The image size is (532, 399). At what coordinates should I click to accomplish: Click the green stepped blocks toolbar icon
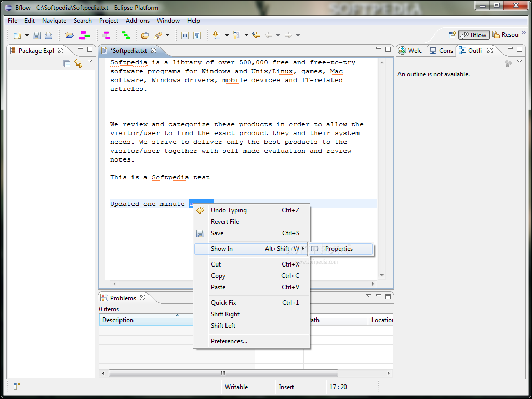pos(126,35)
